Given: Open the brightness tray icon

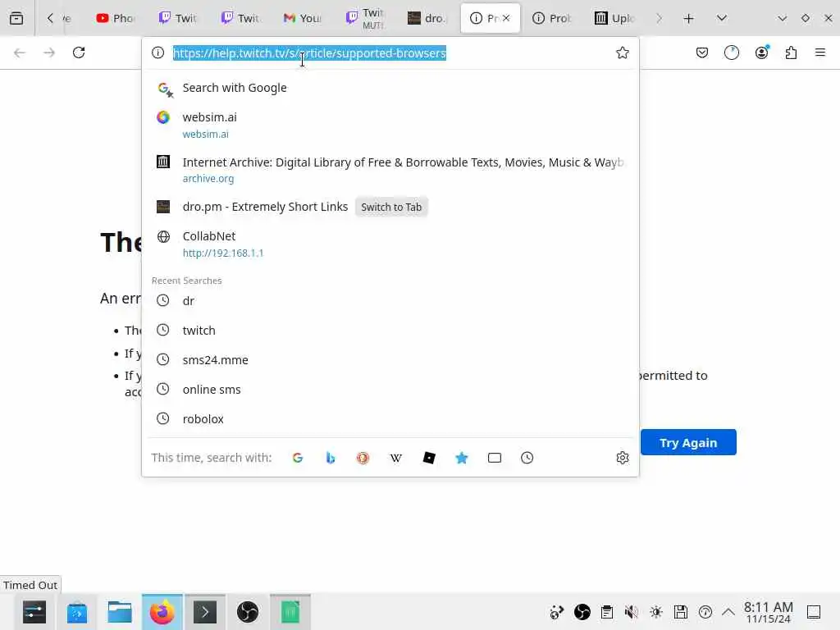Looking at the screenshot, I should pyautogui.click(x=655, y=612).
